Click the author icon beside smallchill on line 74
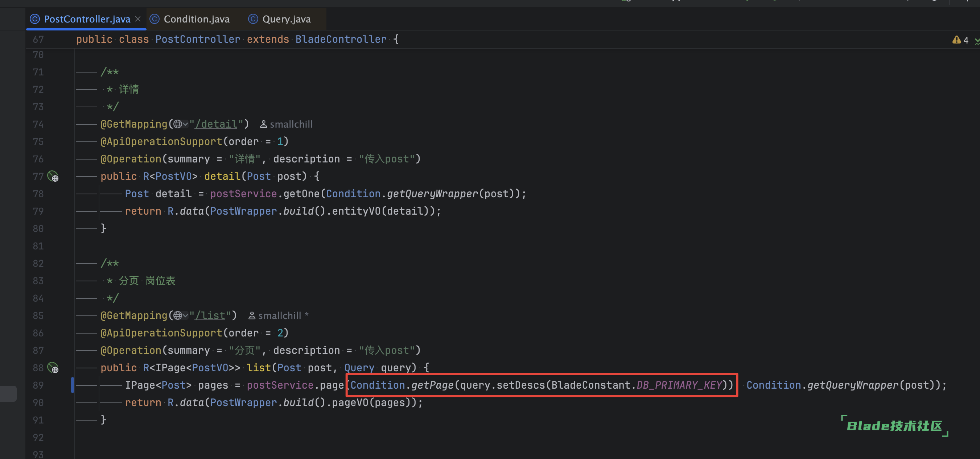This screenshot has width=980, height=459. pyautogui.click(x=263, y=124)
